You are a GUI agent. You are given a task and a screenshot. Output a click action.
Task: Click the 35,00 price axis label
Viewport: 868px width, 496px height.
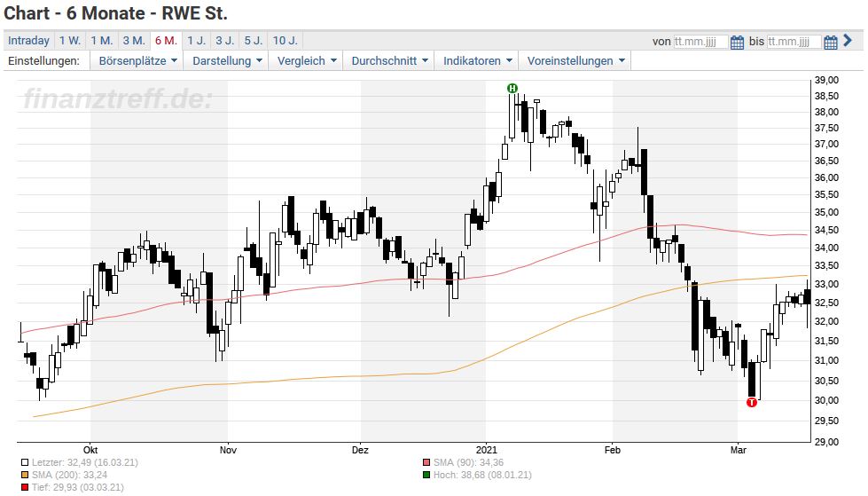(x=827, y=212)
